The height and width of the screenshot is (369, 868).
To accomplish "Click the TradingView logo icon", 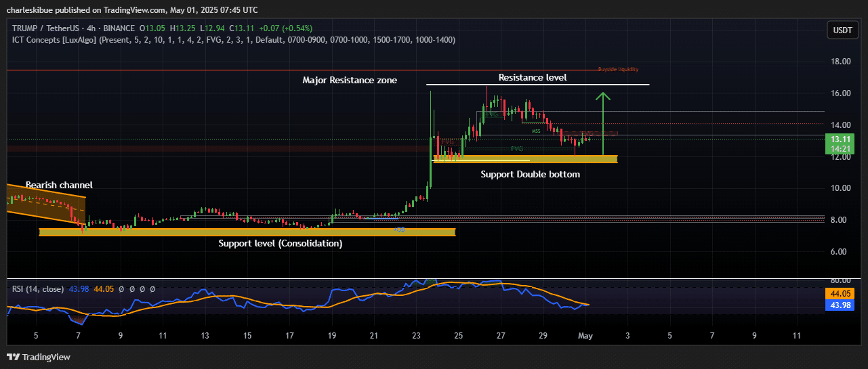I will click(x=14, y=357).
